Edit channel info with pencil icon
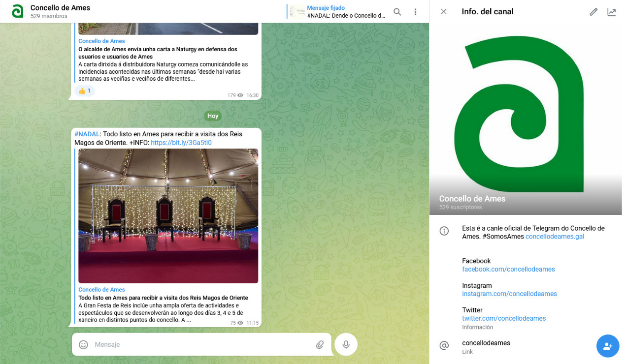 point(593,12)
